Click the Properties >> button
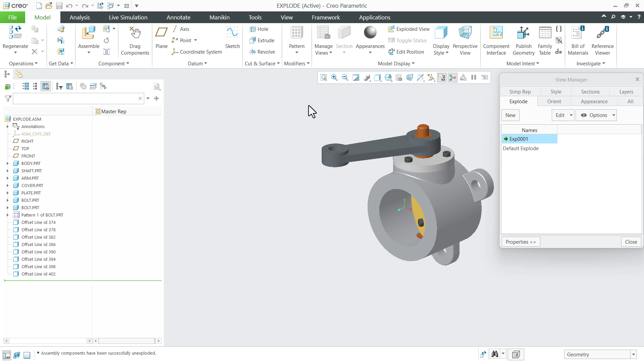644x362 pixels. point(521,242)
